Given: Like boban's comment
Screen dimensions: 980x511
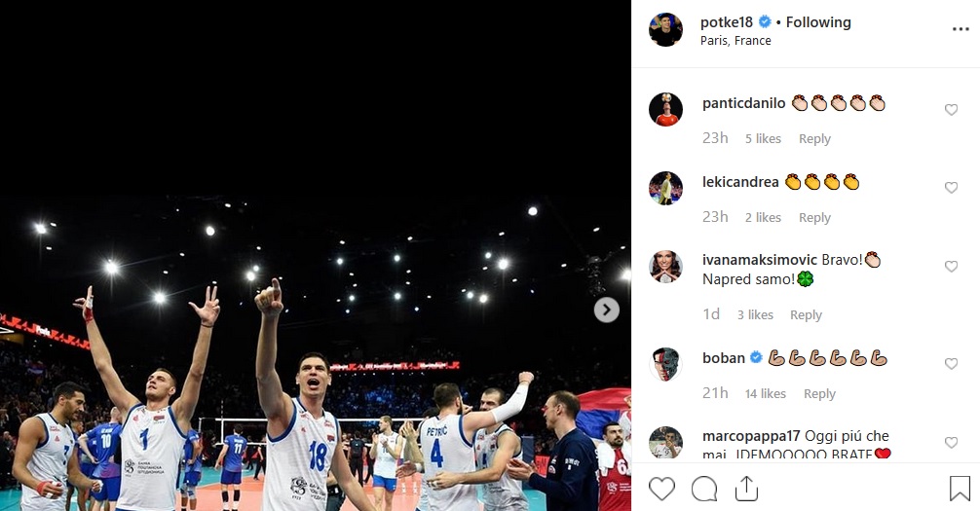Looking at the screenshot, I should pyautogui.click(x=951, y=364).
